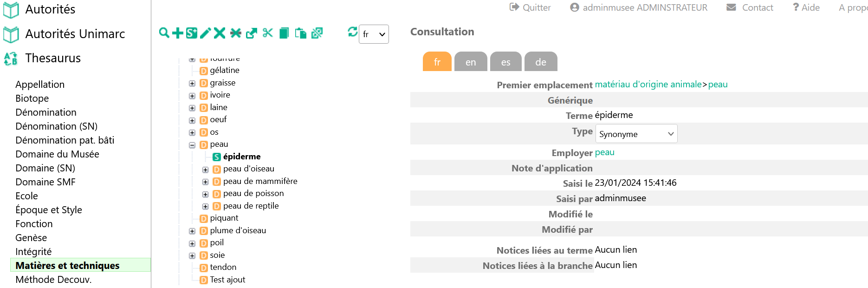Switch to the en language tab

point(471,62)
